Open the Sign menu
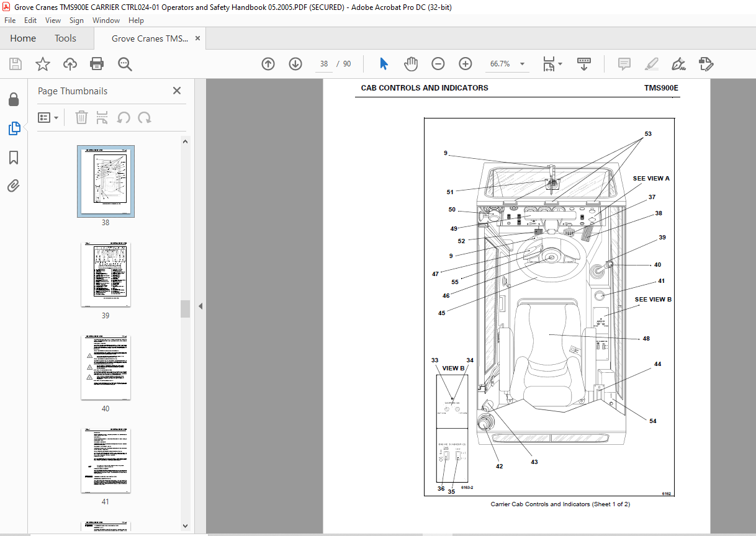Viewport: 756px width, 536px height. (76, 20)
